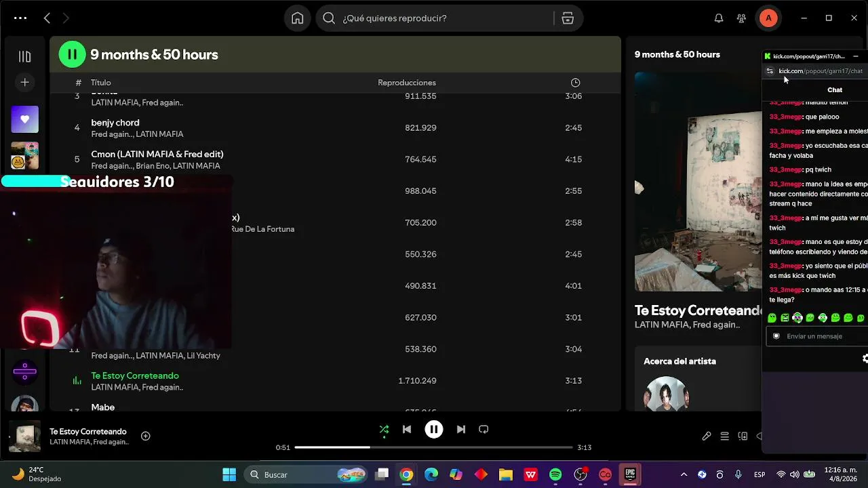The image size is (868, 488).
Task: Open the weather widget showing 24°C
Action: coord(37,474)
